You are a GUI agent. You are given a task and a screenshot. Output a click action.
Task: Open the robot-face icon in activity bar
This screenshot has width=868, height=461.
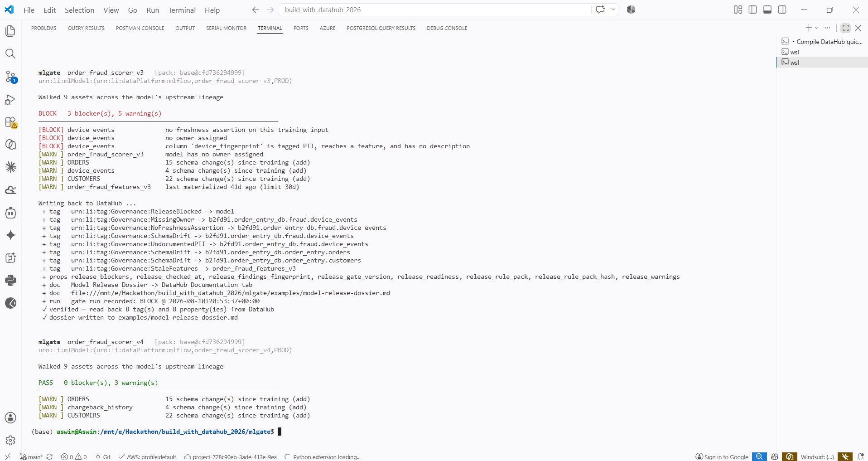pos(10,213)
